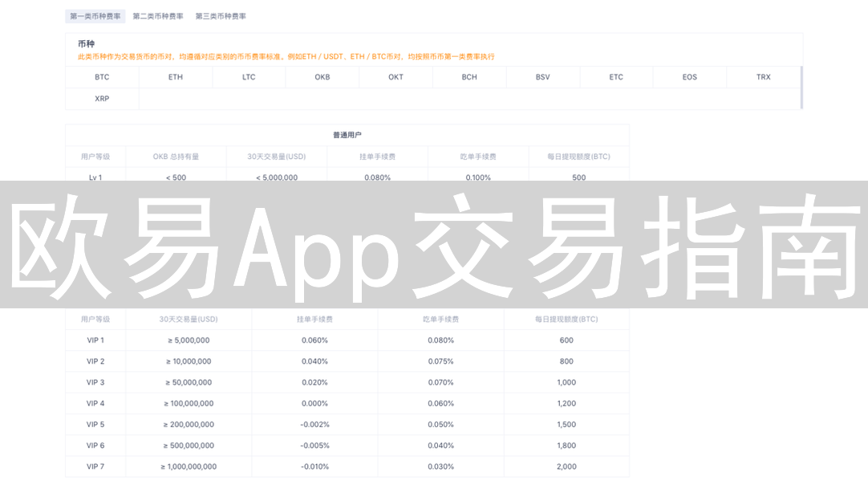
Task: Click the VIP 2 row label
Action: (x=95, y=361)
